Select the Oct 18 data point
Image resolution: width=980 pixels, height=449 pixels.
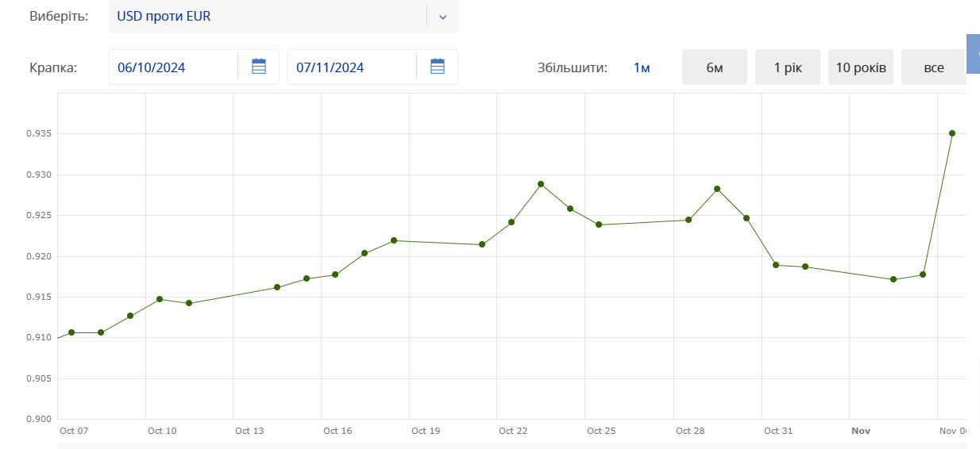[394, 240]
